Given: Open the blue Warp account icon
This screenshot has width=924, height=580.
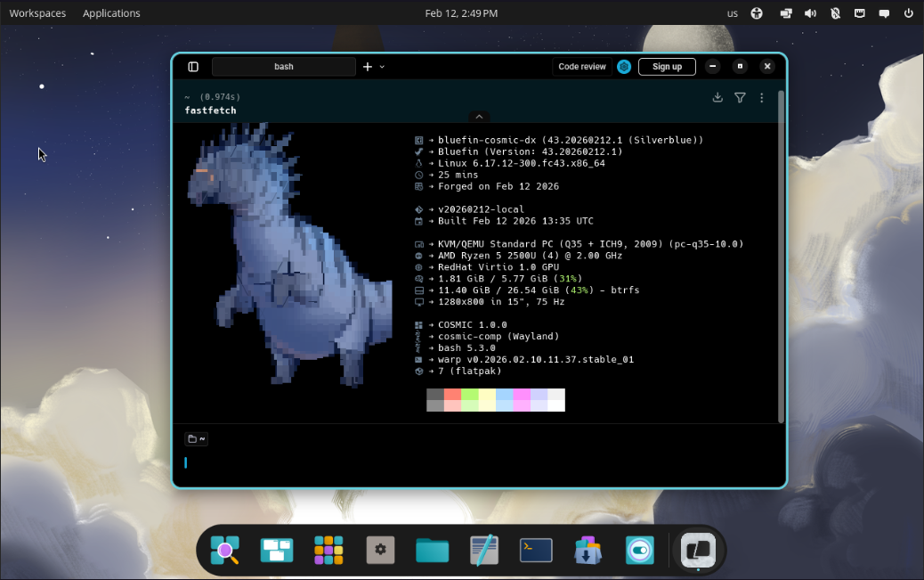Looking at the screenshot, I should (624, 67).
